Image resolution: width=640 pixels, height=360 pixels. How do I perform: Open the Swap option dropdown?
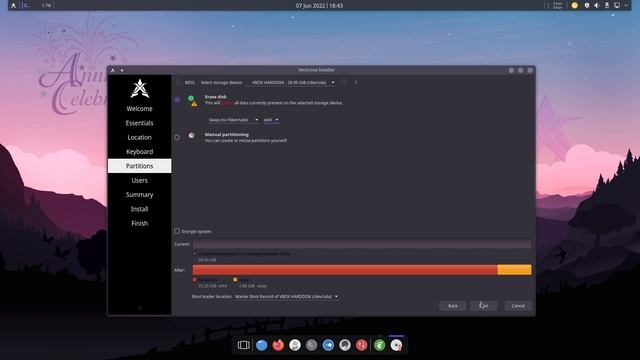pyautogui.click(x=233, y=120)
